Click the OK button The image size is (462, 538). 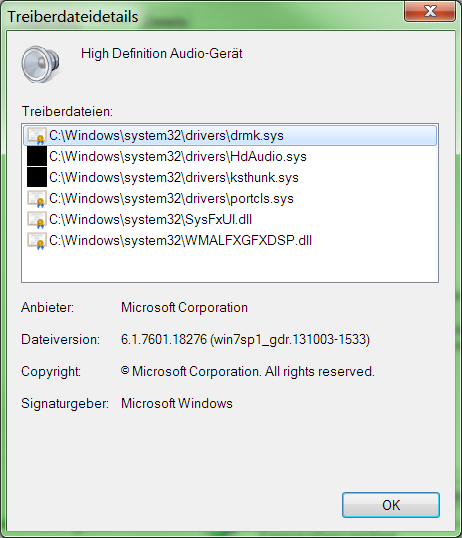coord(391,505)
